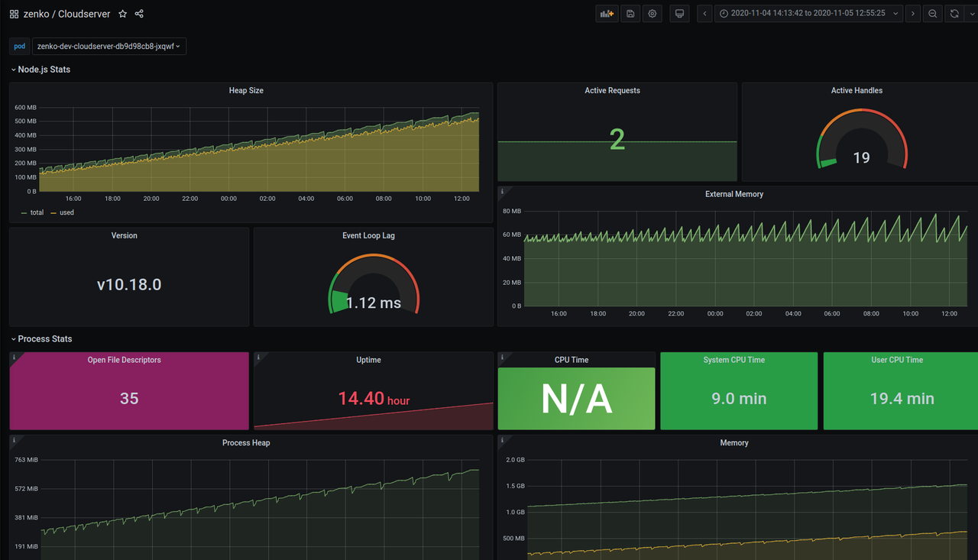Click the pod variable label
Screen dimensions: 978x560
(x=20, y=47)
